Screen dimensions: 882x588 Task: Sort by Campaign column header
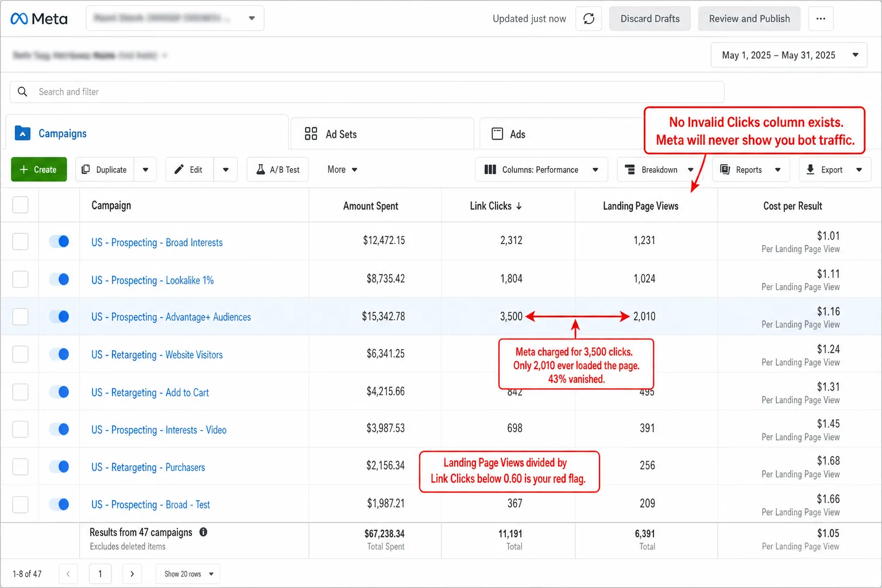(x=111, y=206)
